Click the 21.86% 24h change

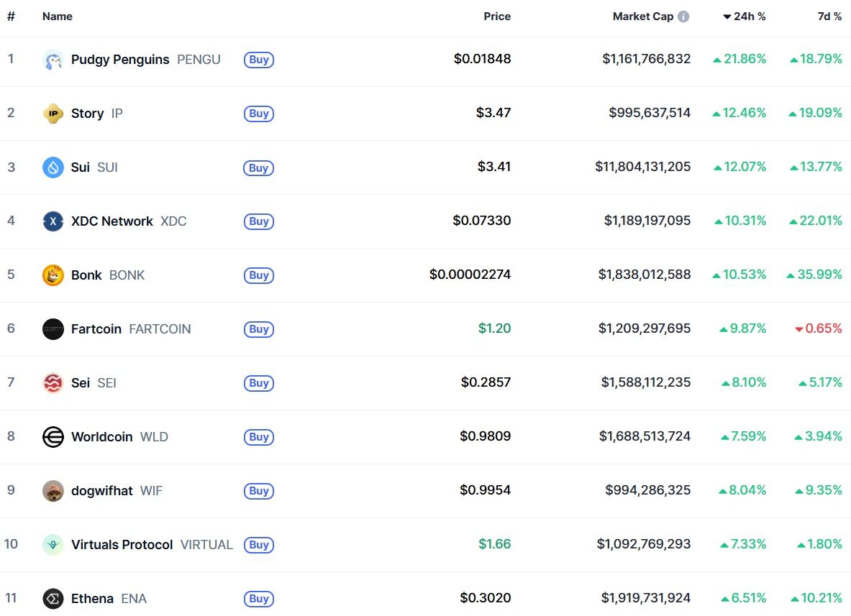[739, 58]
